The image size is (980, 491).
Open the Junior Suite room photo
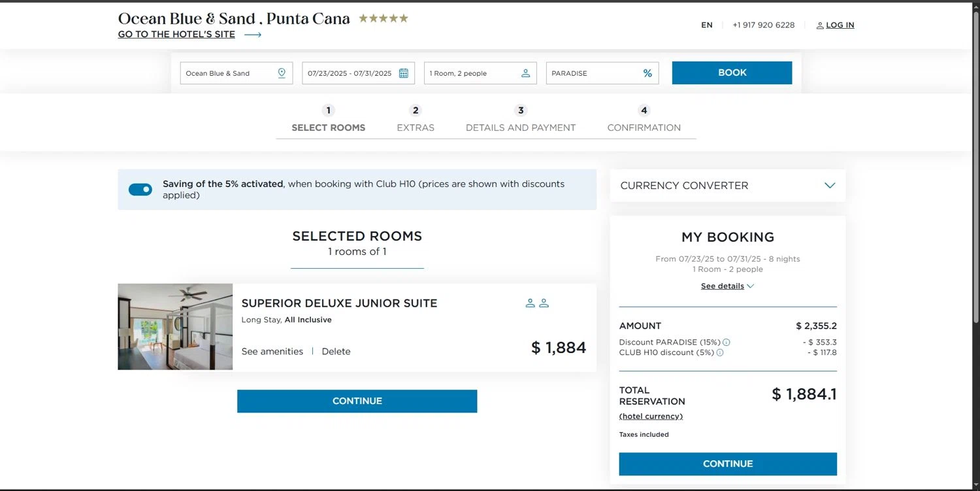coord(175,327)
